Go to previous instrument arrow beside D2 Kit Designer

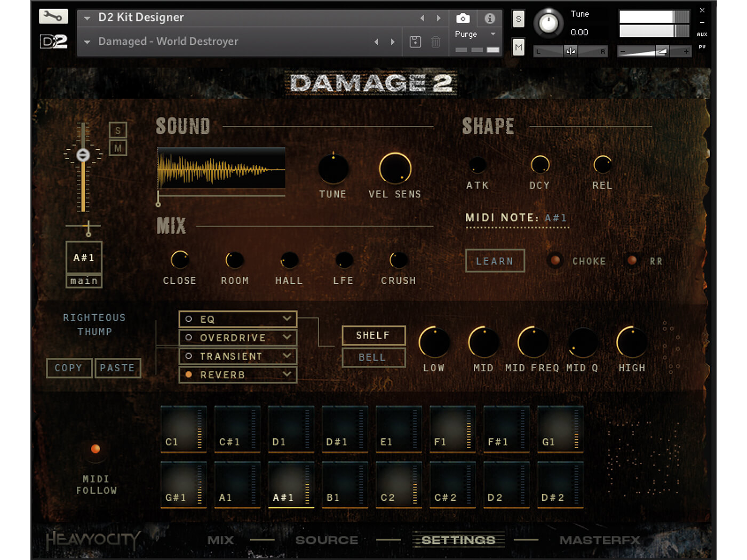pyautogui.click(x=422, y=18)
